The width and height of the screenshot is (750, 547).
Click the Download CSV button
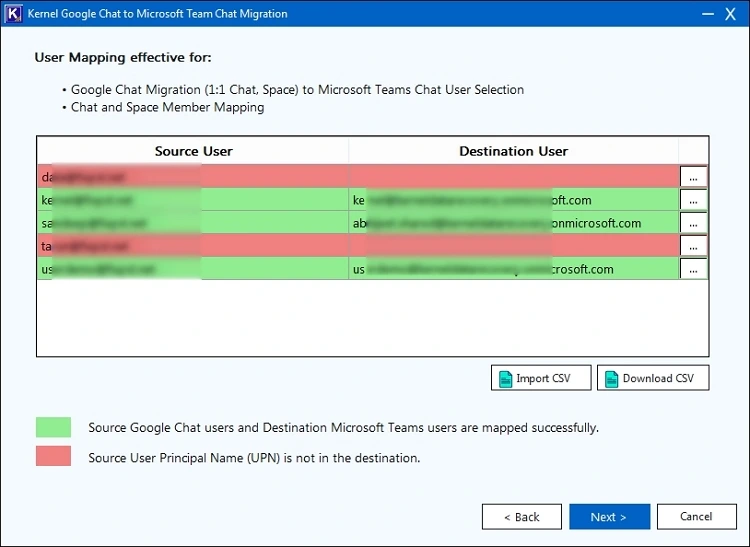click(x=652, y=378)
